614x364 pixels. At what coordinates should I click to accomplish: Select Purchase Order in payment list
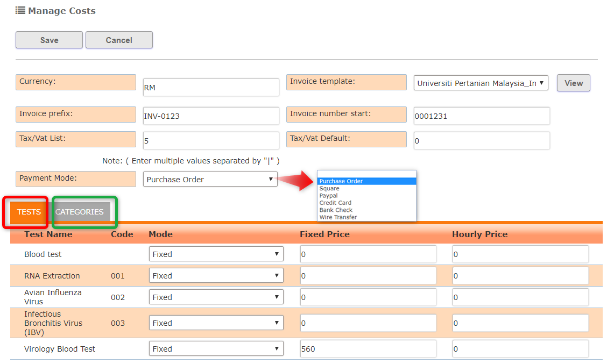366,181
